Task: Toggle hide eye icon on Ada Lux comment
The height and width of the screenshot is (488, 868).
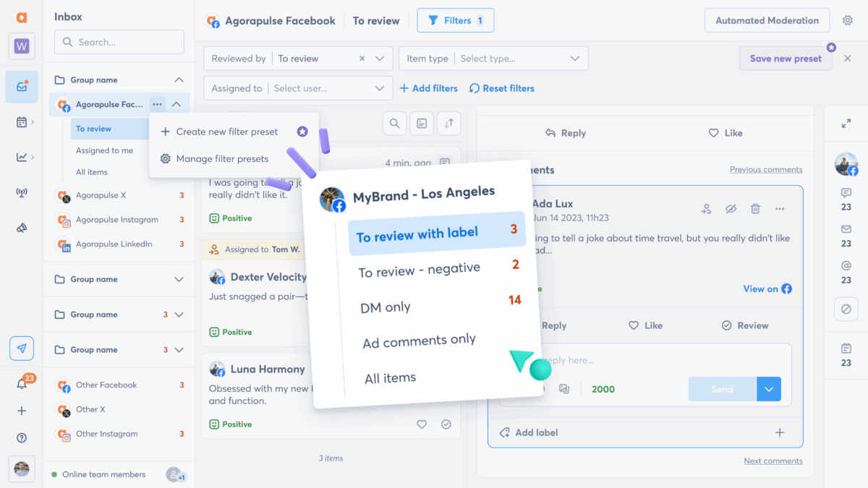Action: [x=731, y=209]
